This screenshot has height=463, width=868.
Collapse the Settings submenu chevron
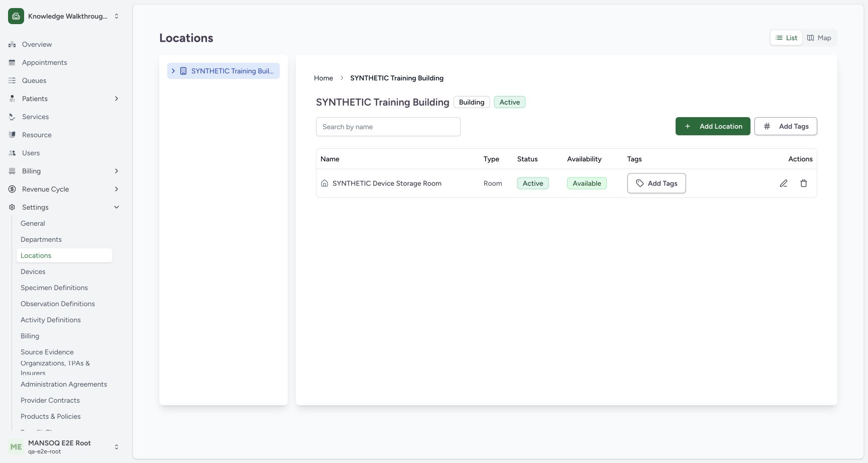[117, 207]
